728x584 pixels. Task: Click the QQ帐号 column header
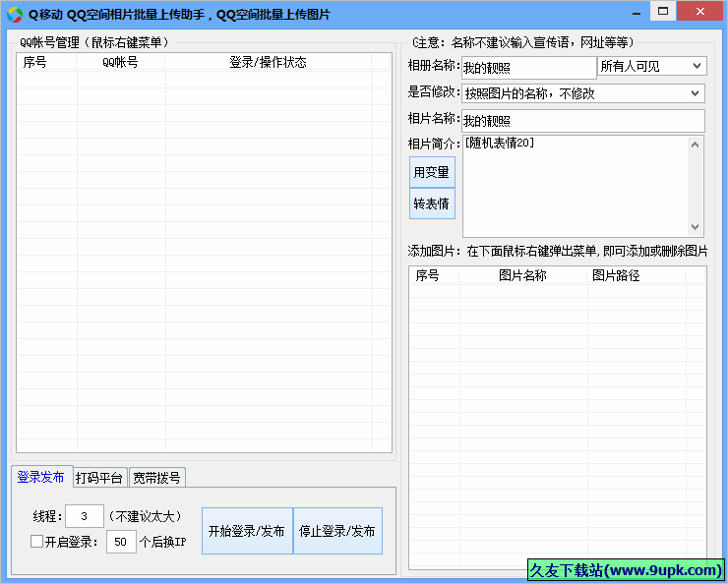121,62
